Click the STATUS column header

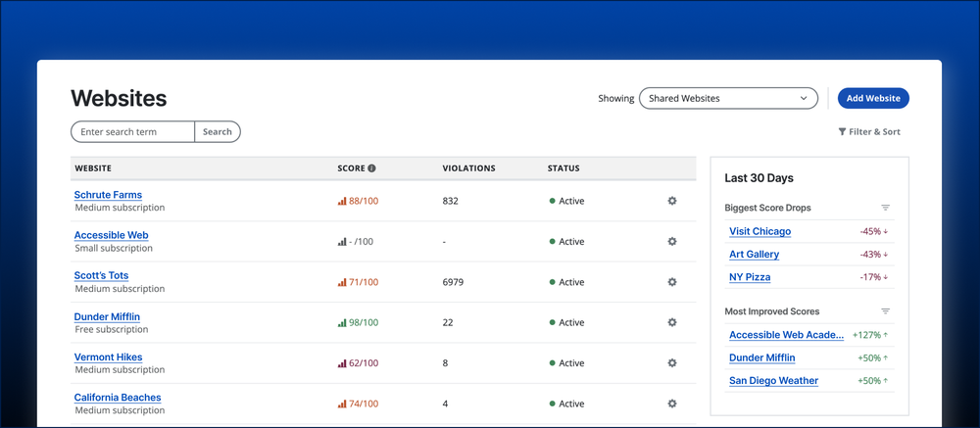click(563, 168)
